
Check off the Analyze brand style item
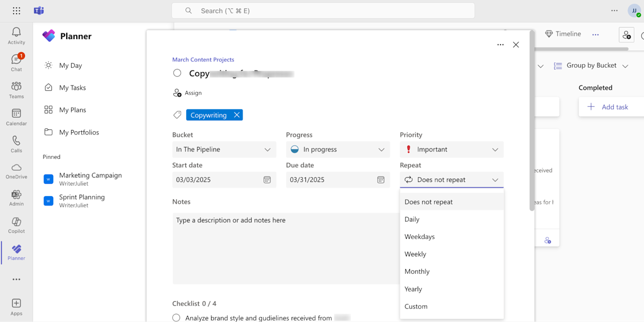click(x=176, y=318)
